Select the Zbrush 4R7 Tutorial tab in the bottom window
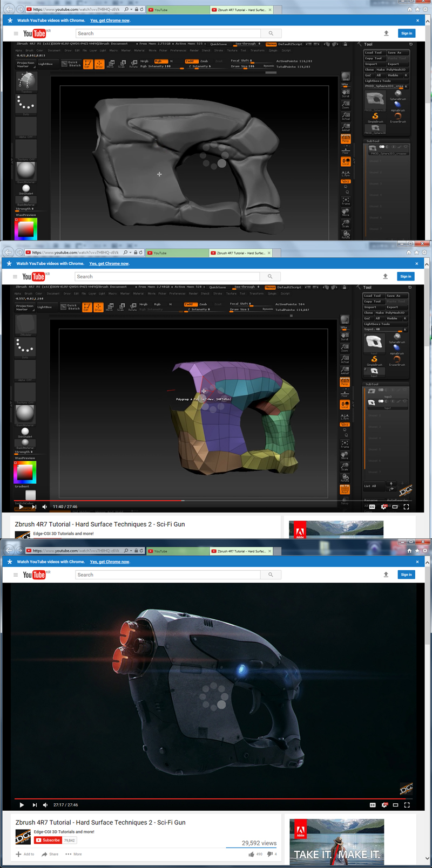 [x=241, y=551]
